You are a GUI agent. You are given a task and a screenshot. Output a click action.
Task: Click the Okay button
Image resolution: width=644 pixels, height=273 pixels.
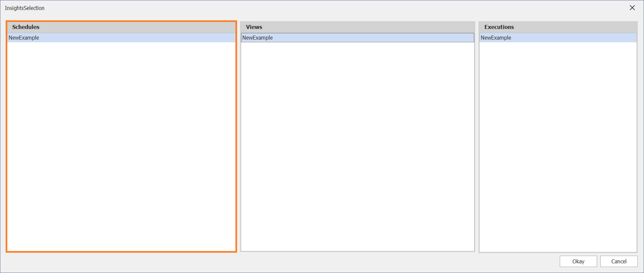point(578,261)
